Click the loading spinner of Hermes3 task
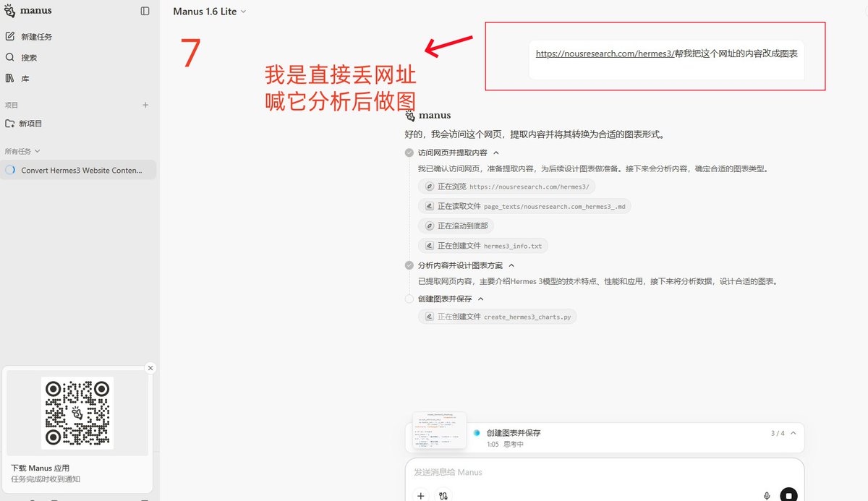Viewport: 868px width, 501px height. 10,170
